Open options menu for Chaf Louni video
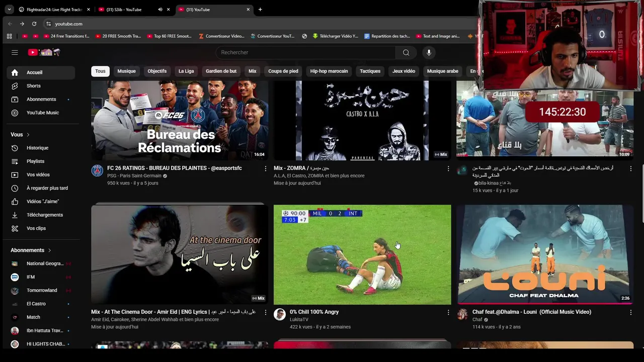 631,313
